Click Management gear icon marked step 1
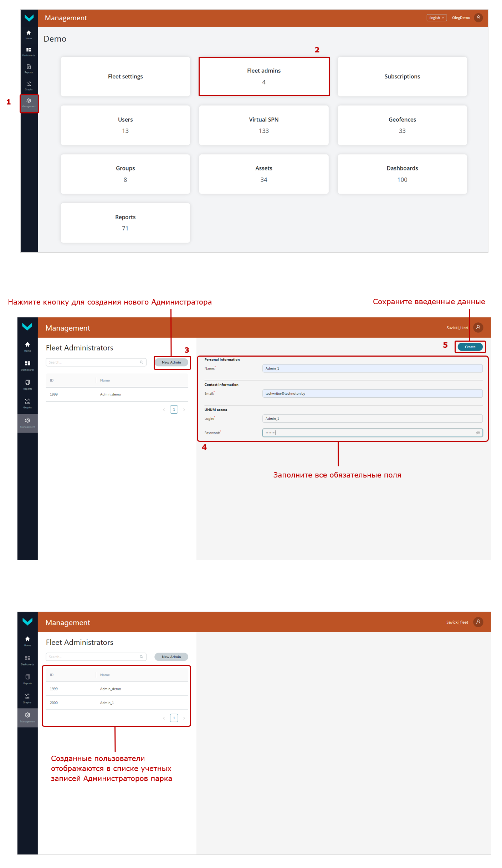This screenshot has width=502, height=868. pos(29,102)
